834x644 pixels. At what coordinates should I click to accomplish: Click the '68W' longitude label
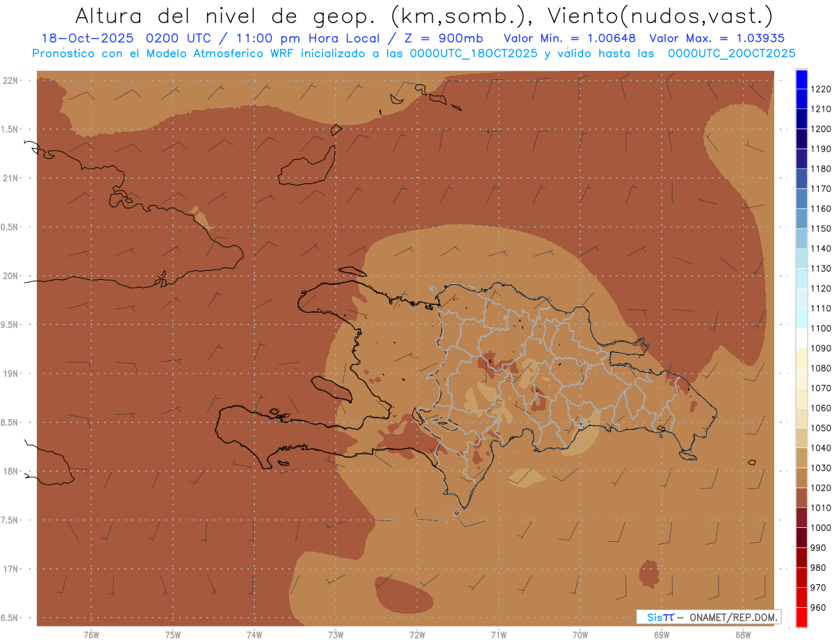click(743, 635)
